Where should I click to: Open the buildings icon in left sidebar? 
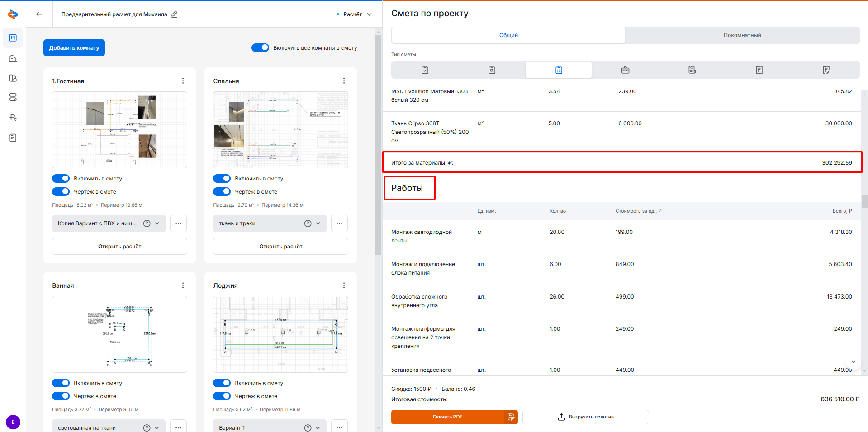point(13,58)
